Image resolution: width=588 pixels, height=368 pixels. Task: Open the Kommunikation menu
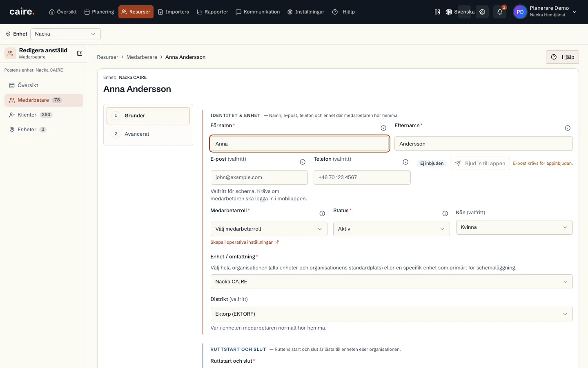pyautogui.click(x=258, y=12)
